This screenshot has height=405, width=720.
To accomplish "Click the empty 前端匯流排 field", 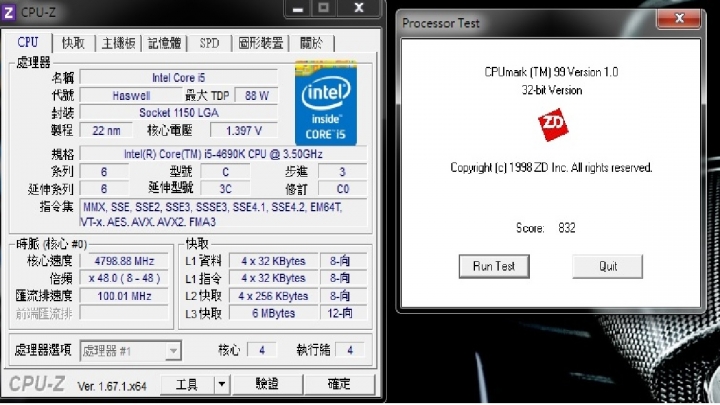I will tap(124, 313).
